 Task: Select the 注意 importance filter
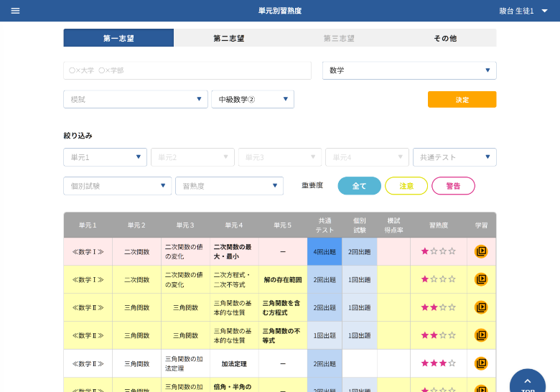point(406,186)
